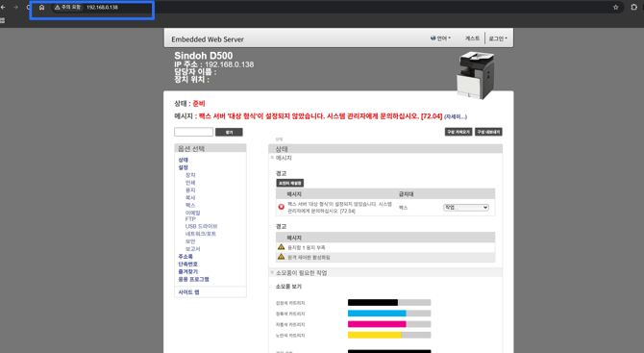Image resolution: width=644 pixels, height=353 pixels.
Task: Open the browser home page icon
Action: pos(42,8)
